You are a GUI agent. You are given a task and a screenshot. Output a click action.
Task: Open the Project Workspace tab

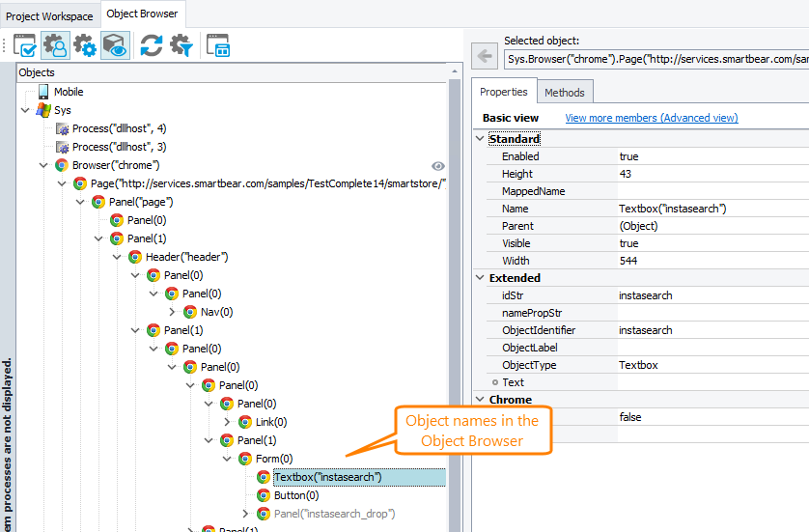(50, 16)
